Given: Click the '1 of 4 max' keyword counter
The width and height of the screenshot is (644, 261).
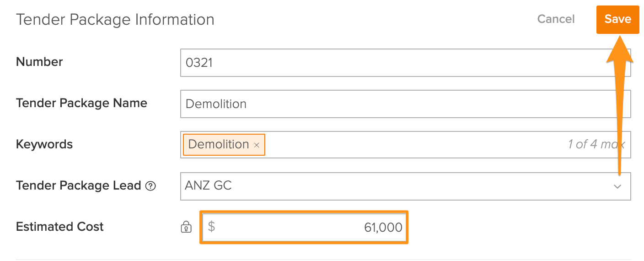Looking at the screenshot, I should (x=596, y=145).
